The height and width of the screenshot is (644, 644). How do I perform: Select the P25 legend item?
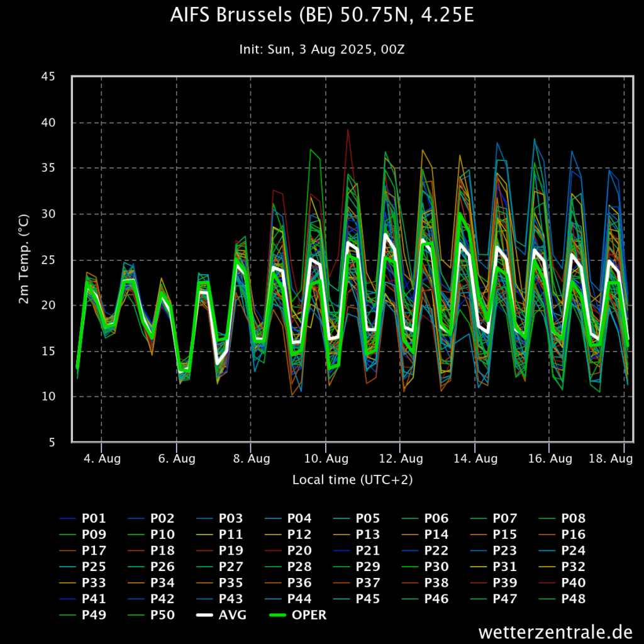tap(83, 567)
